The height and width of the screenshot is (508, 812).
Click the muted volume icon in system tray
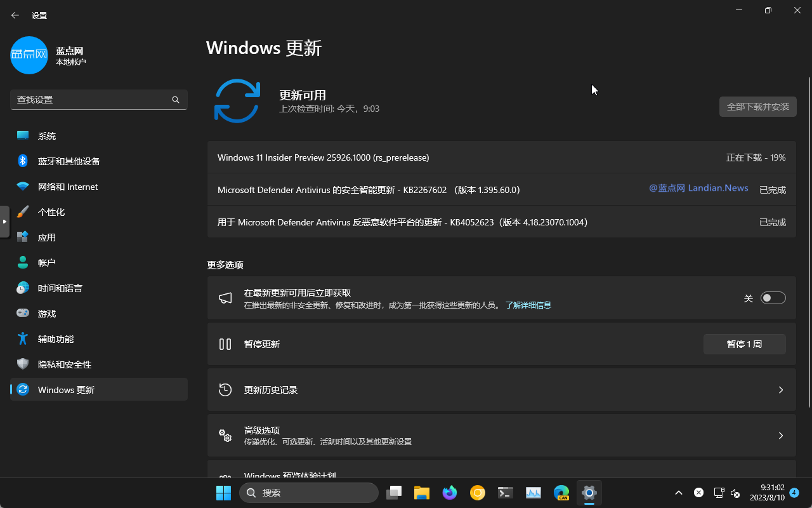tap(736, 493)
